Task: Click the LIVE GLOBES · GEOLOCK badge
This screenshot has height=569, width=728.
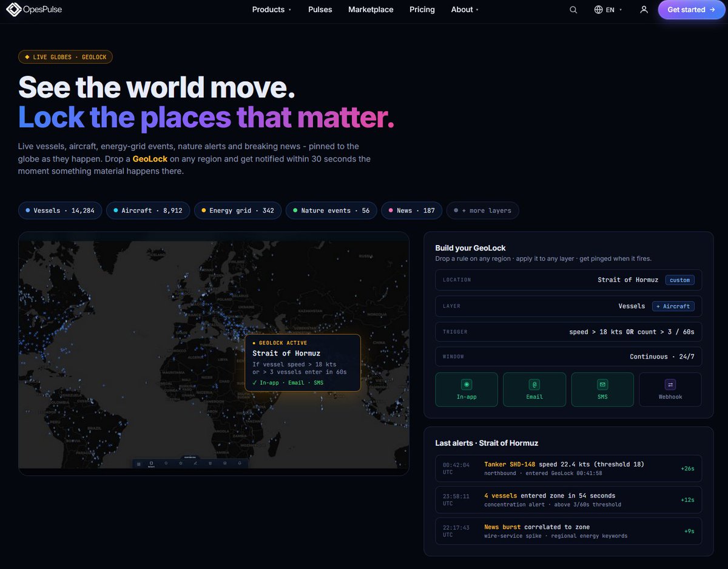Action: (x=66, y=57)
